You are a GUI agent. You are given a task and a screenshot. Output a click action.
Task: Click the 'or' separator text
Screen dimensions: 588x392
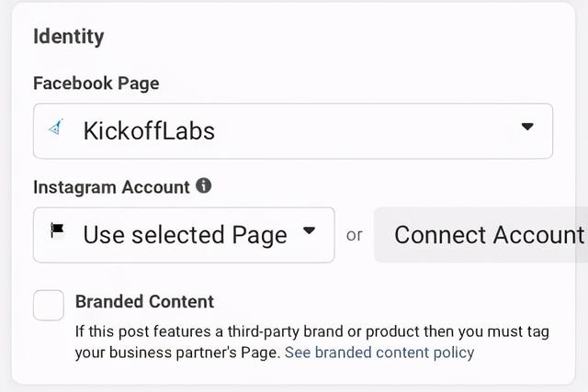tap(355, 235)
